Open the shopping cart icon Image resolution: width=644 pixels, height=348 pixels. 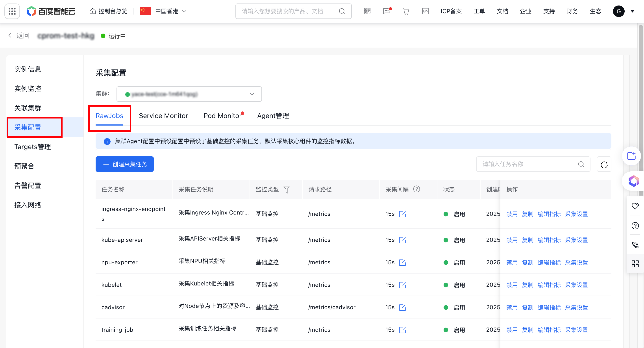406,11
